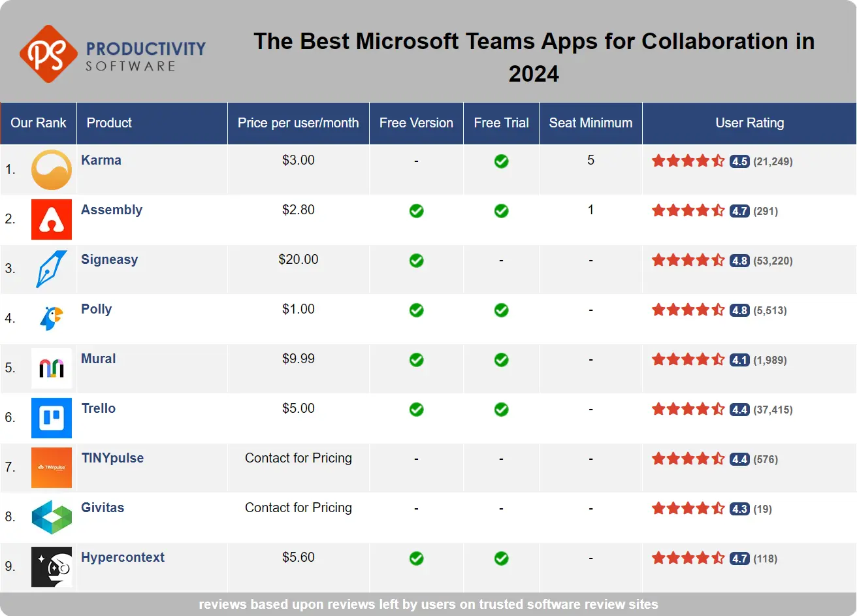Image resolution: width=857 pixels, height=616 pixels.
Task: Click Mural's Free Trial green checkmark
Action: point(501,360)
